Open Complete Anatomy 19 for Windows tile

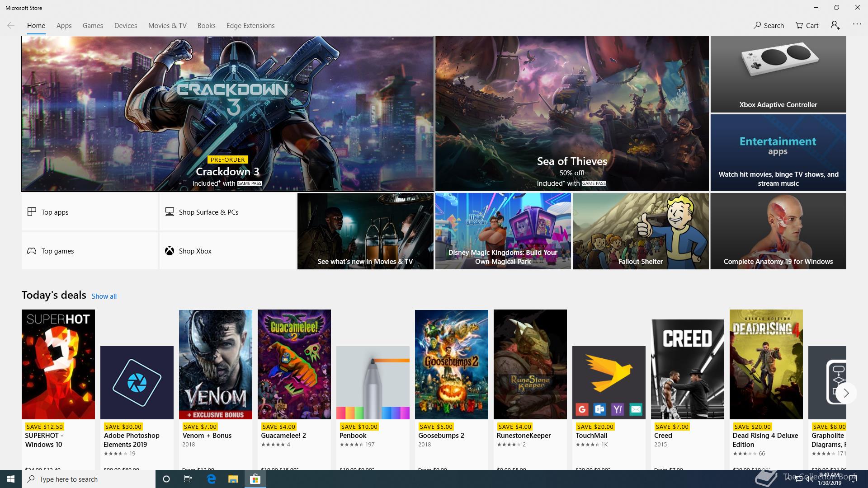[x=778, y=231]
